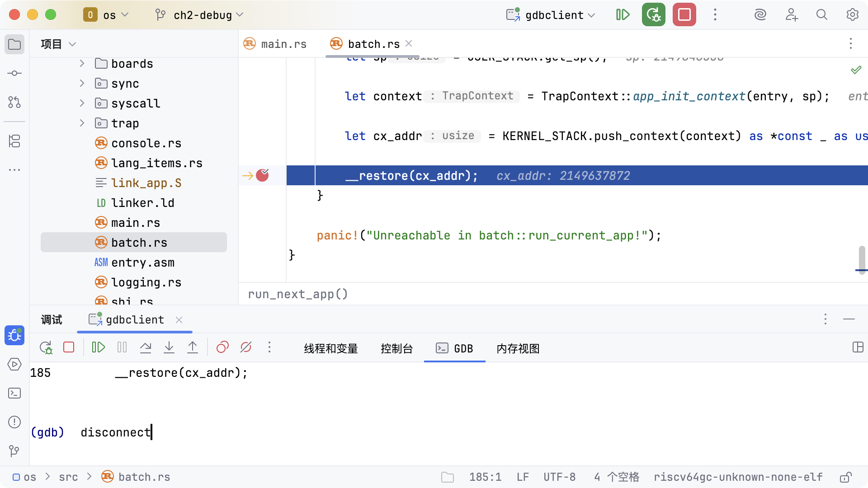Click Step Over in debug toolbar
Screen dimensions: 868x488
pyautogui.click(x=146, y=347)
